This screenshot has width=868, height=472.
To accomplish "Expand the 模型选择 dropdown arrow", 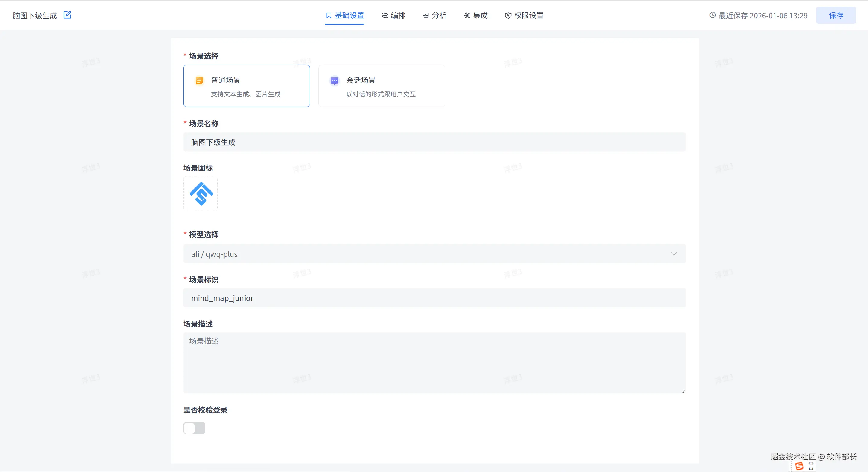I will click(674, 254).
